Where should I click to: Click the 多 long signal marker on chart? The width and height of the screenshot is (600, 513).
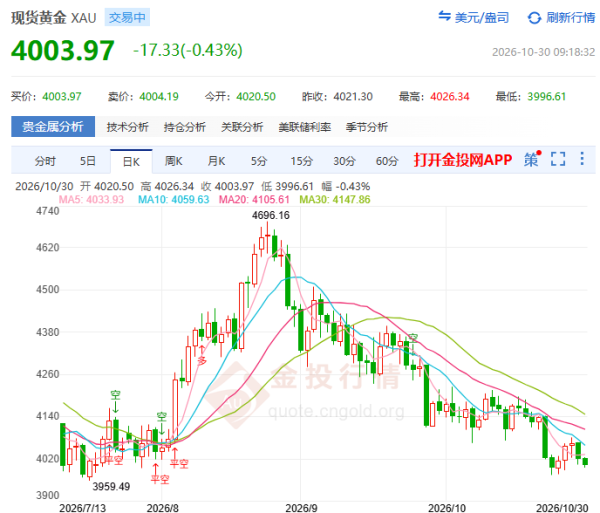[202, 360]
